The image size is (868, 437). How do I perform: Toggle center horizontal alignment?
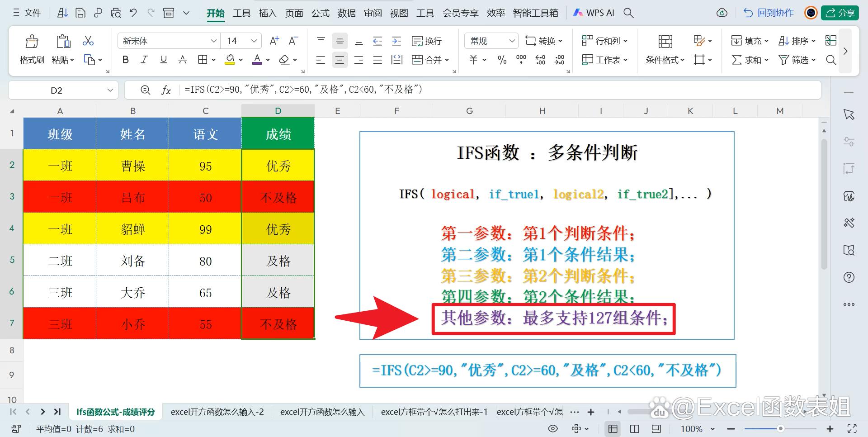click(x=340, y=60)
